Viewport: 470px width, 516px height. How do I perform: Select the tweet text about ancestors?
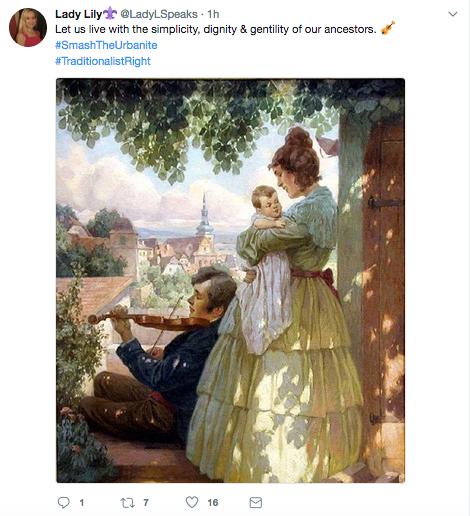point(216,29)
